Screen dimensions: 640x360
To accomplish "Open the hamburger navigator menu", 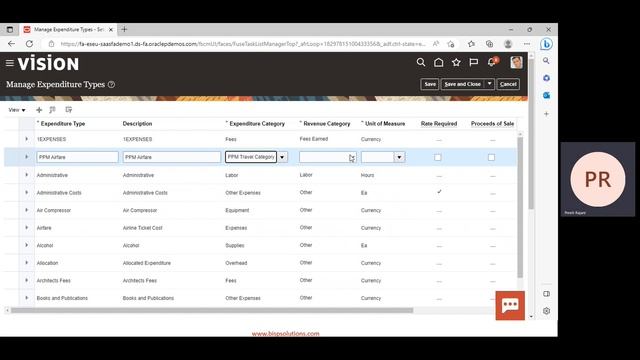I will (10, 63).
